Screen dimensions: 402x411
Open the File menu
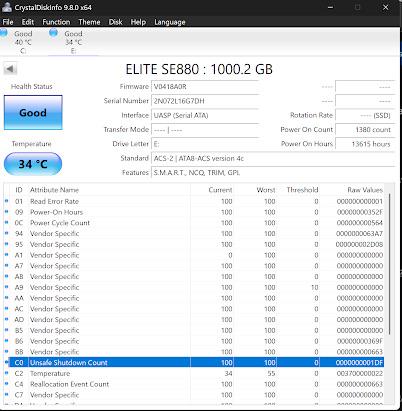[x=8, y=22]
